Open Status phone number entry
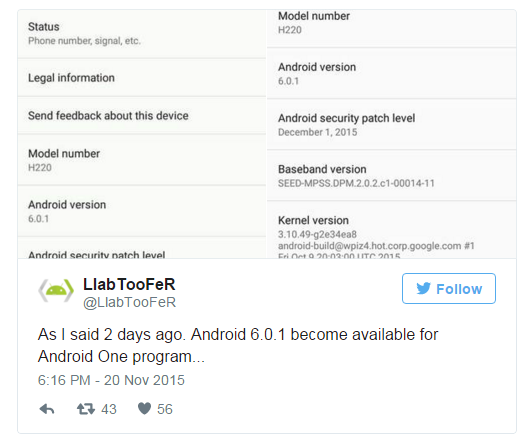The image size is (531, 445). [x=142, y=34]
